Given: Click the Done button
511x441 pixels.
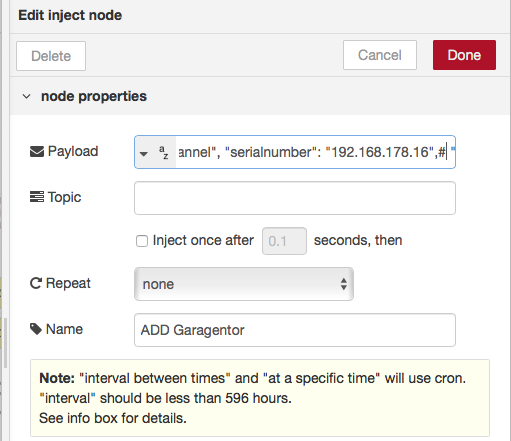Looking at the screenshot, I should pos(464,55).
